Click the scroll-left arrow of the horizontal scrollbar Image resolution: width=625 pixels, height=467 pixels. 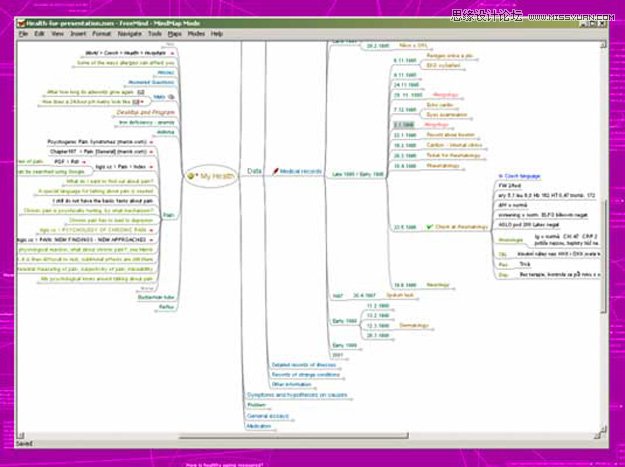coord(21,436)
